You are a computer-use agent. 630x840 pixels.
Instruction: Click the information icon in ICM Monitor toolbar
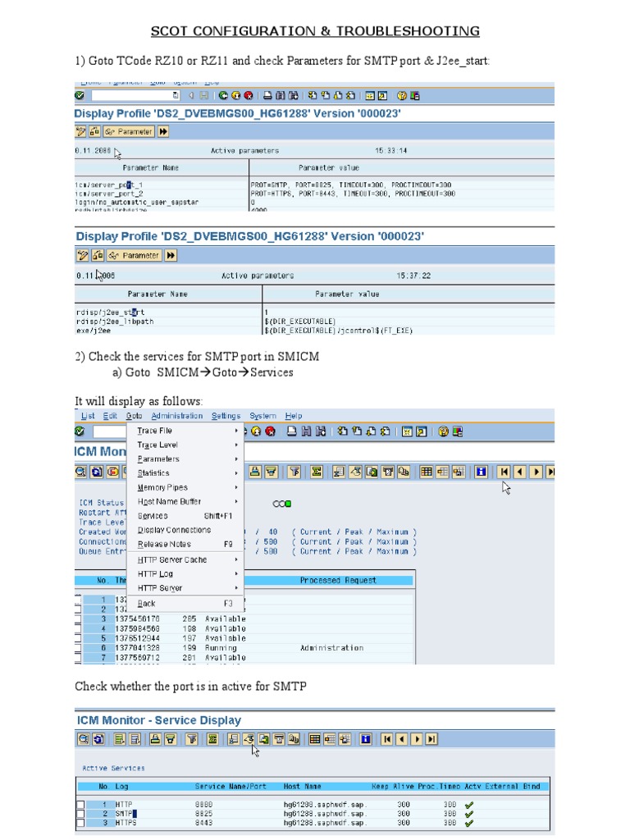pos(481,472)
